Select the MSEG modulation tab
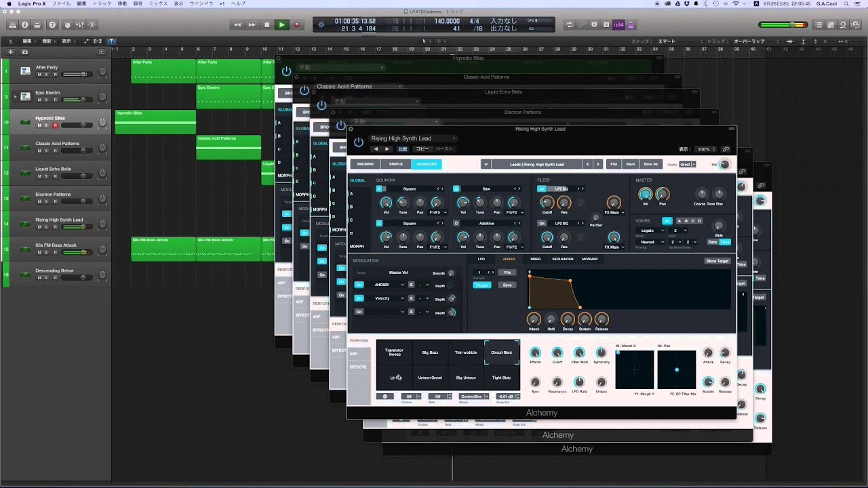Viewport: 868px width, 488px height. pyautogui.click(x=535, y=259)
